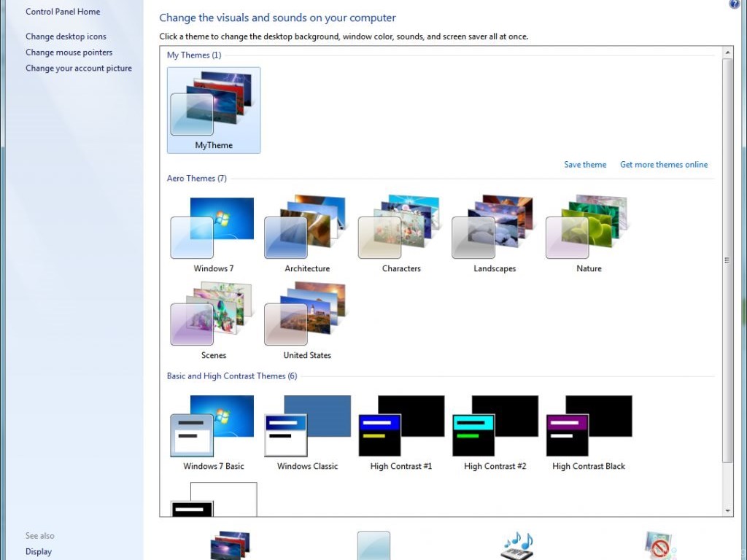Choose the Architecture theme
Viewport: 747px width, 560px height.
(x=307, y=234)
